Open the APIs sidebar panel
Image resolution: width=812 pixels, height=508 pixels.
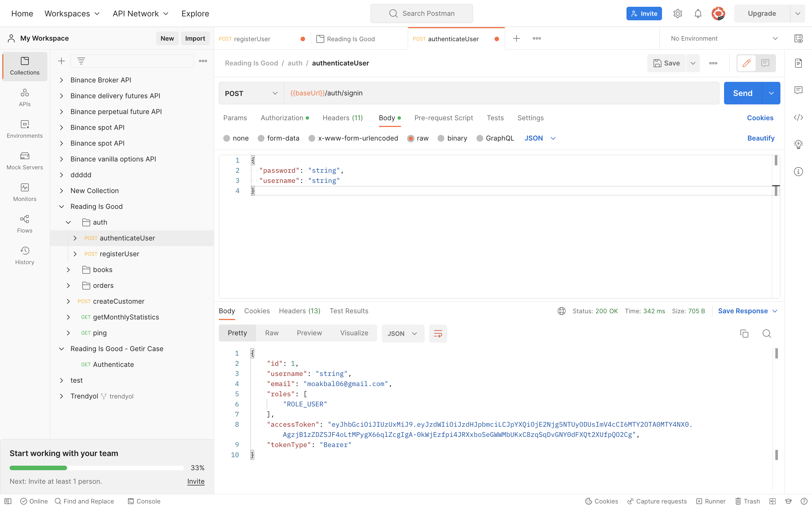25,98
